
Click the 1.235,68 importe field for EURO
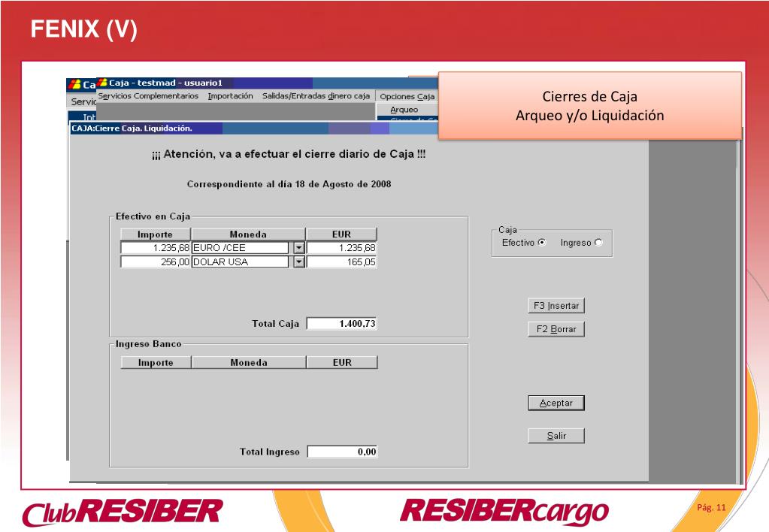point(156,248)
